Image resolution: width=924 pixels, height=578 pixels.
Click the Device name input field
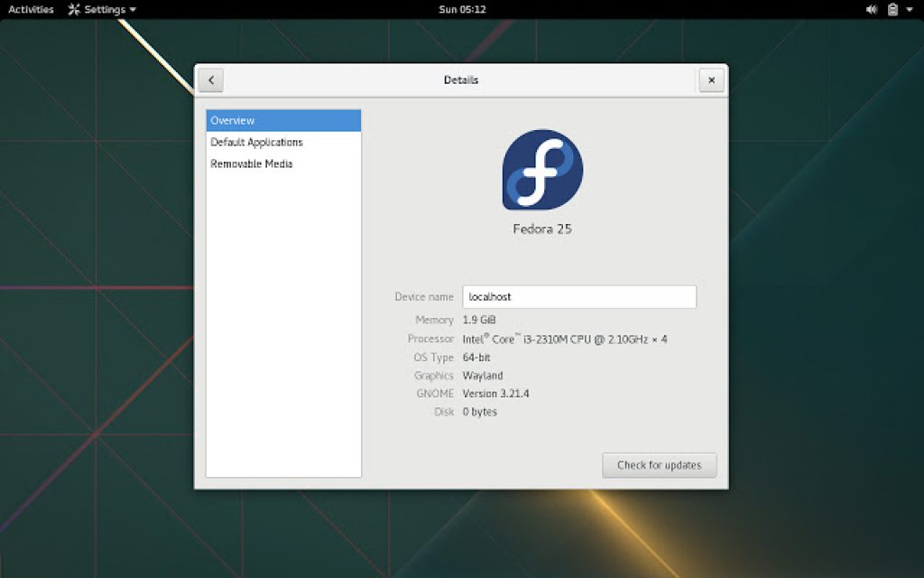click(x=579, y=296)
